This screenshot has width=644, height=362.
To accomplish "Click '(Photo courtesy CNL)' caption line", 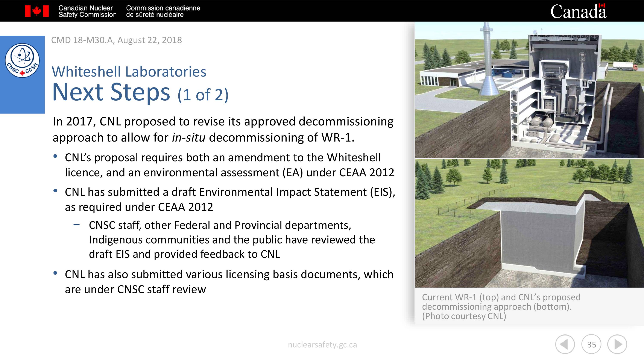I will click(464, 316).
